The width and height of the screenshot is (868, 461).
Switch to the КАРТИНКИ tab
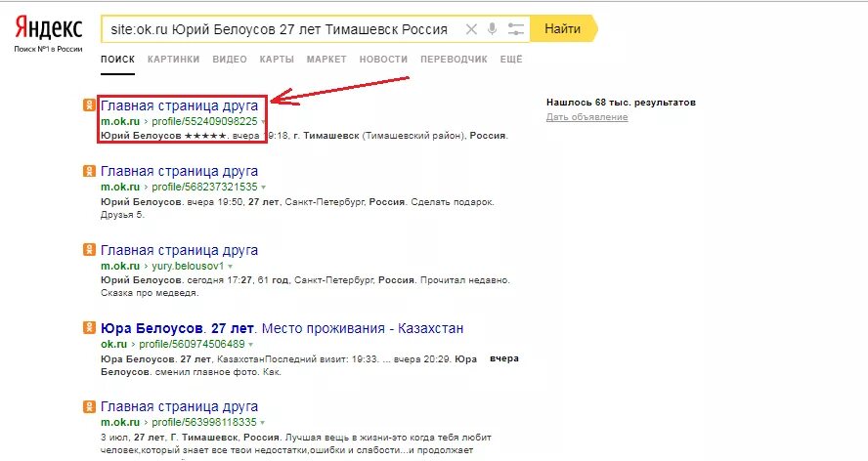[x=173, y=60]
